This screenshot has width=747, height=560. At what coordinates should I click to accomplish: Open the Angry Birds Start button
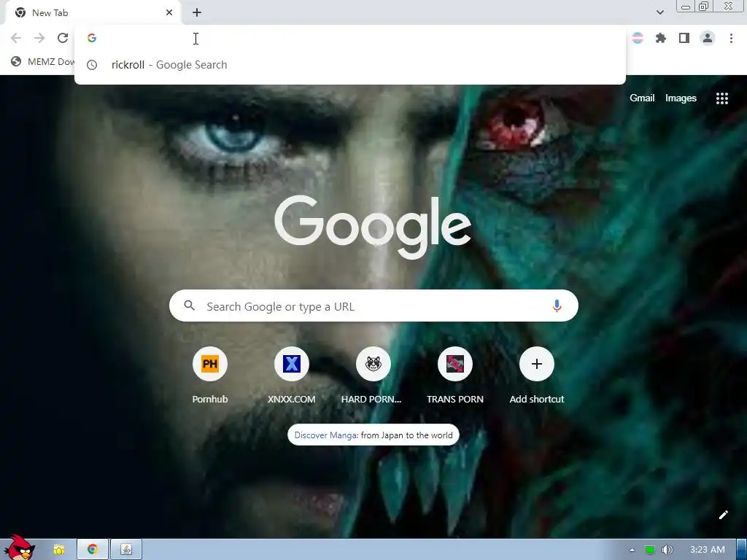19,548
